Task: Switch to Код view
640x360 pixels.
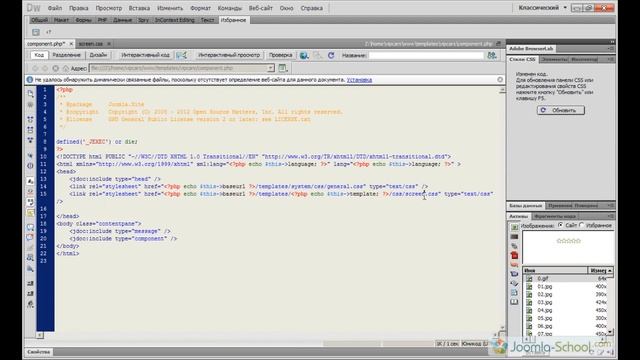Action: [39, 55]
